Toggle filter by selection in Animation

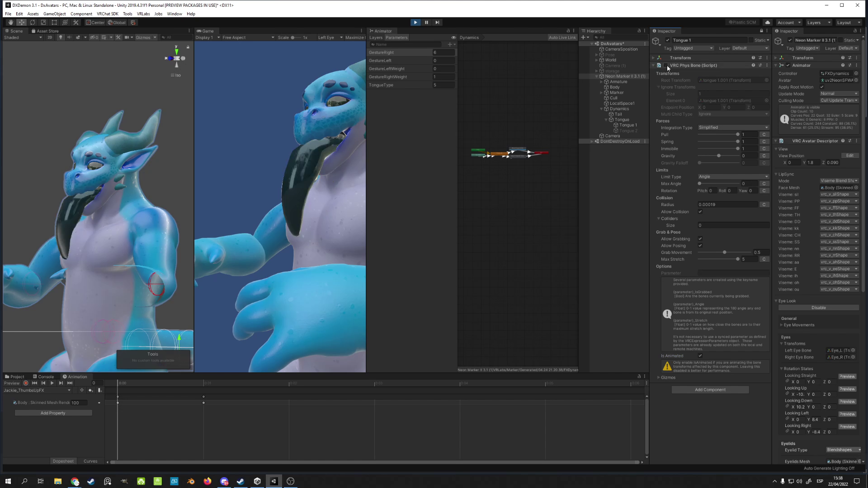click(82, 390)
